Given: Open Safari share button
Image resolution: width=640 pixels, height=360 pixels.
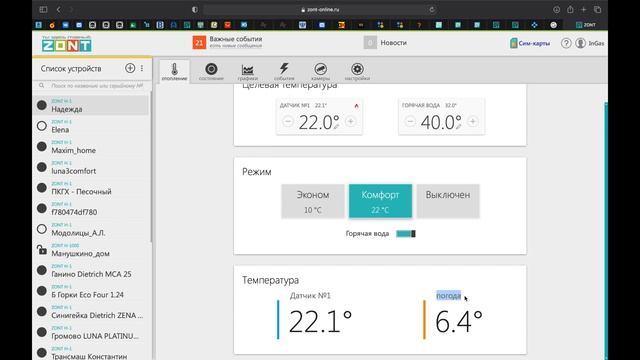Looking at the screenshot, I should coord(570,9).
